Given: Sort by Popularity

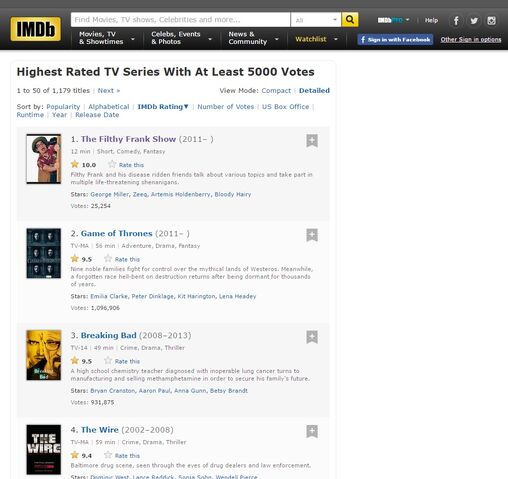Looking at the screenshot, I should [x=63, y=107].
